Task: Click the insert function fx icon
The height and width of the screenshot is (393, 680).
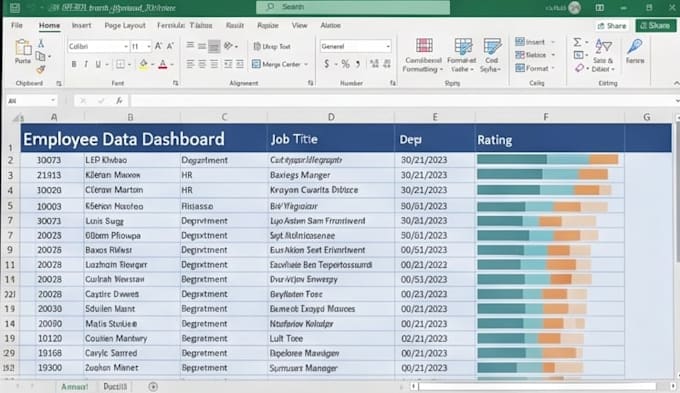Action: 119,101
